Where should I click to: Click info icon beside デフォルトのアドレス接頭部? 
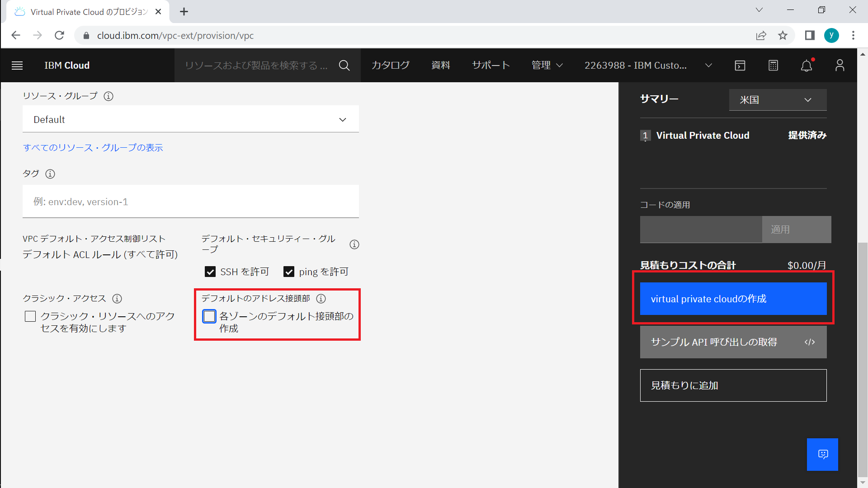click(x=321, y=299)
